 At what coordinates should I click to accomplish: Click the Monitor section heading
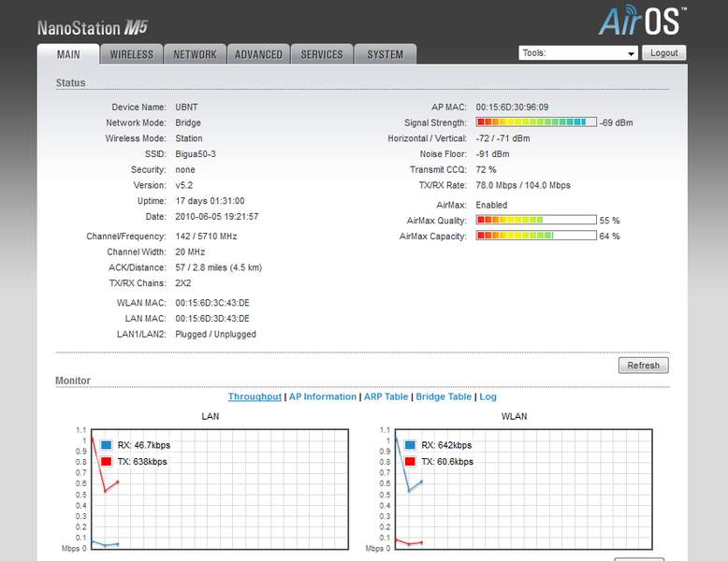(x=73, y=381)
